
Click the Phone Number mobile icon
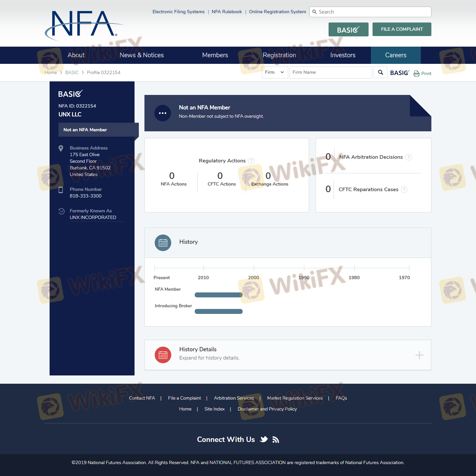tap(61, 190)
